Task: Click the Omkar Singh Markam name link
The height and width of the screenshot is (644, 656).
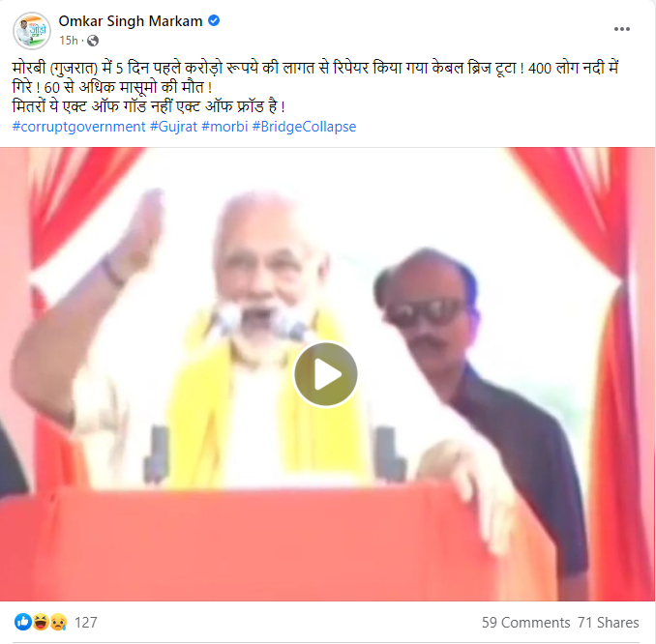Action: click(131, 21)
